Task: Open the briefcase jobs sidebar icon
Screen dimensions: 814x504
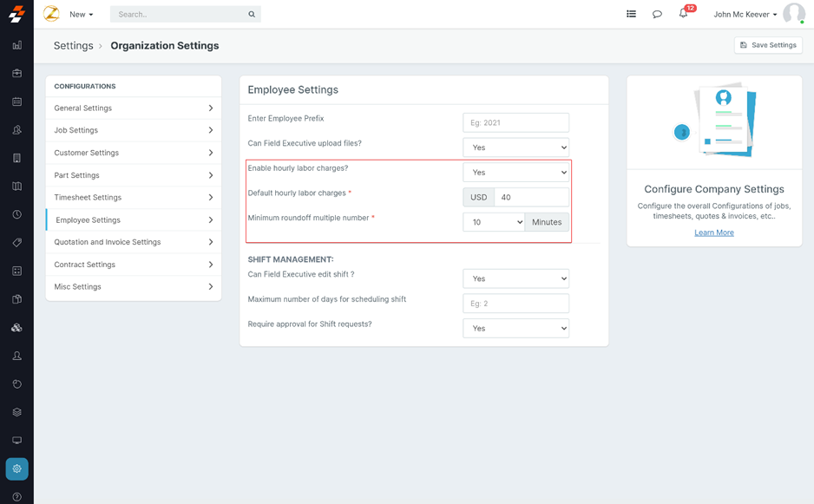Action: (x=16, y=74)
